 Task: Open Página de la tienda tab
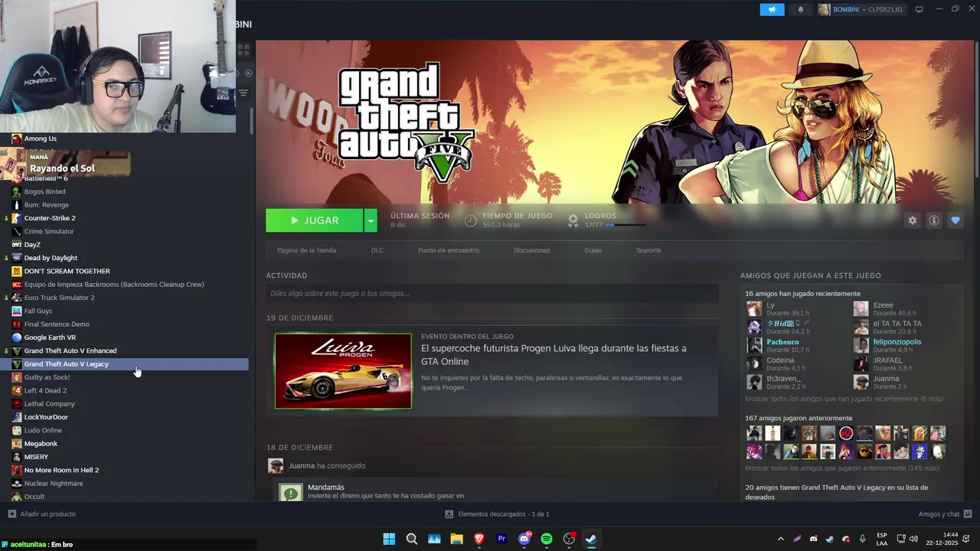pos(306,250)
